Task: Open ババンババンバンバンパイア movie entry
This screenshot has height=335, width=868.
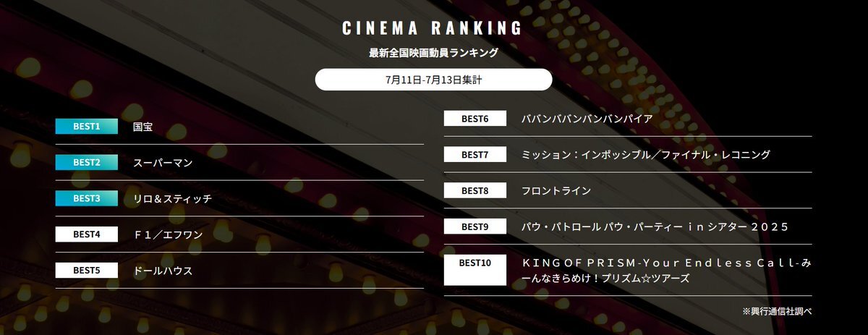Action: pos(587,119)
